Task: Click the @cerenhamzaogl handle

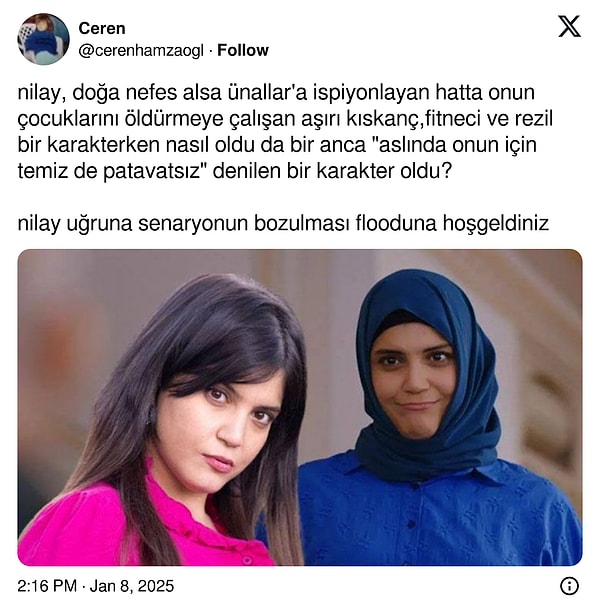Action: 141,51
